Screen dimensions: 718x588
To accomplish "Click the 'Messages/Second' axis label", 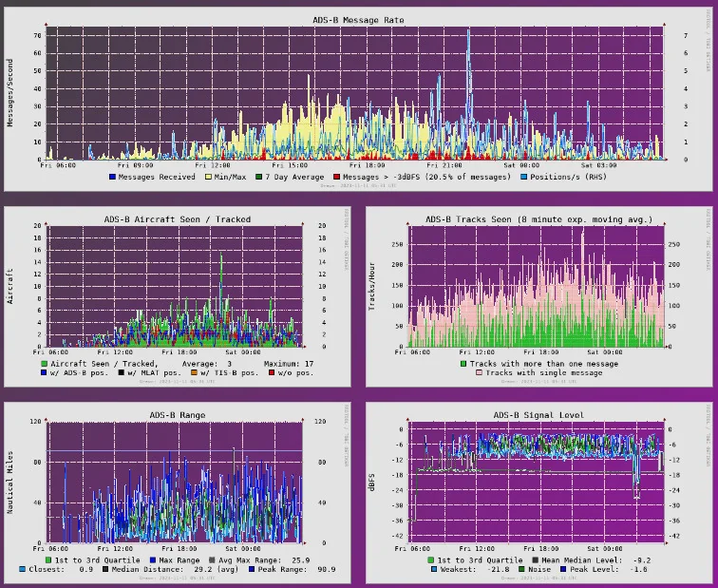I will click(10, 93).
